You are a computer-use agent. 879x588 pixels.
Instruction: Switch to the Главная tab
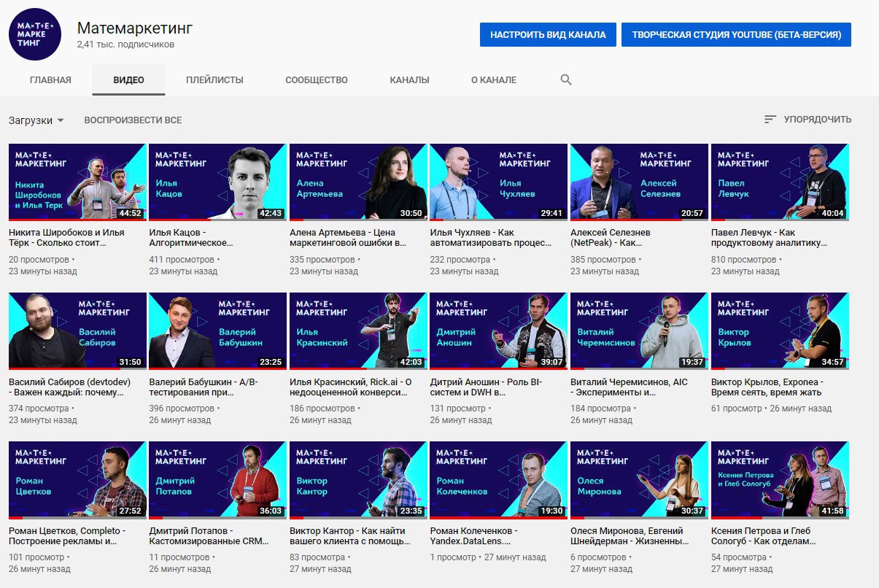(50, 80)
